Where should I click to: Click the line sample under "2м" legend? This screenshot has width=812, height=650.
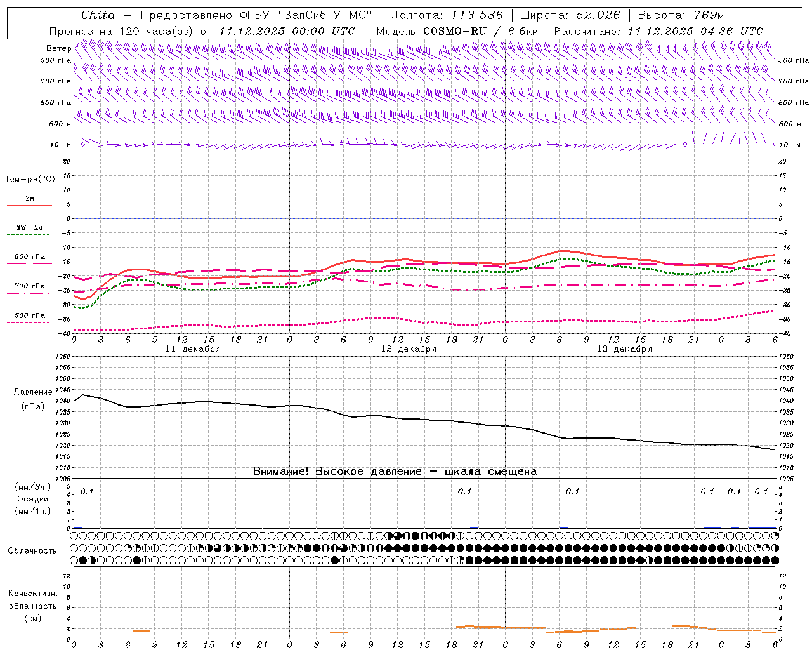click(x=29, y=206)
